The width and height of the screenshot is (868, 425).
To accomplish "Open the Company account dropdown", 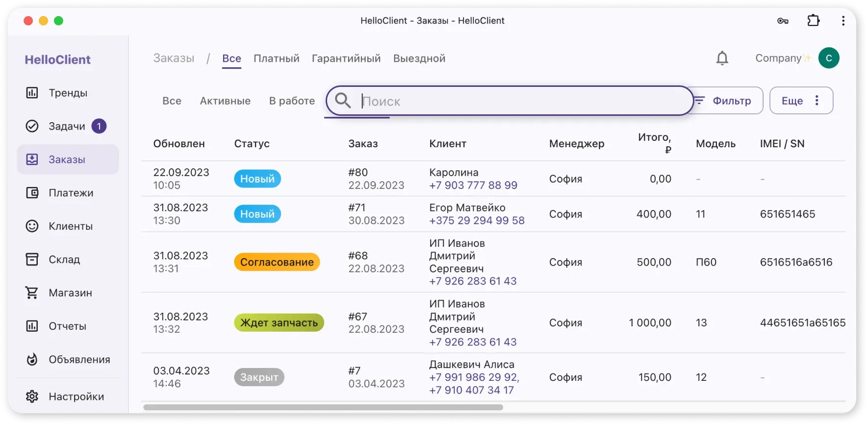I will [782, 58].
